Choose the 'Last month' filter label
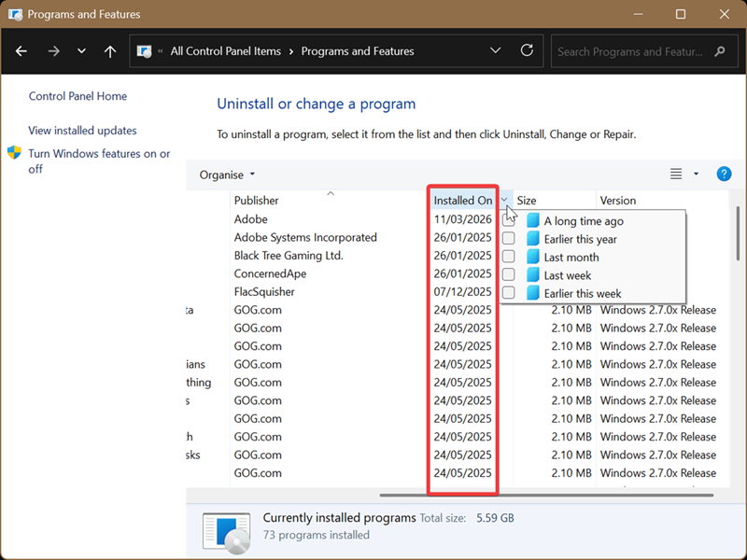This screenshot has width=747, height=560. (x=571, y=258)
